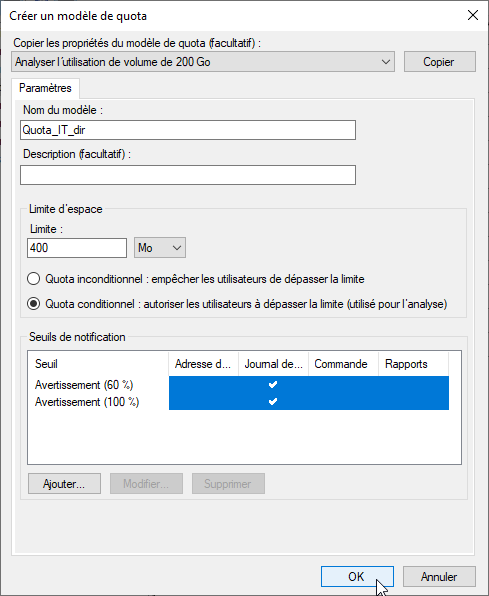Switch to the Paramètres tab
Screen dimensions: 489x596
[45, 88]
